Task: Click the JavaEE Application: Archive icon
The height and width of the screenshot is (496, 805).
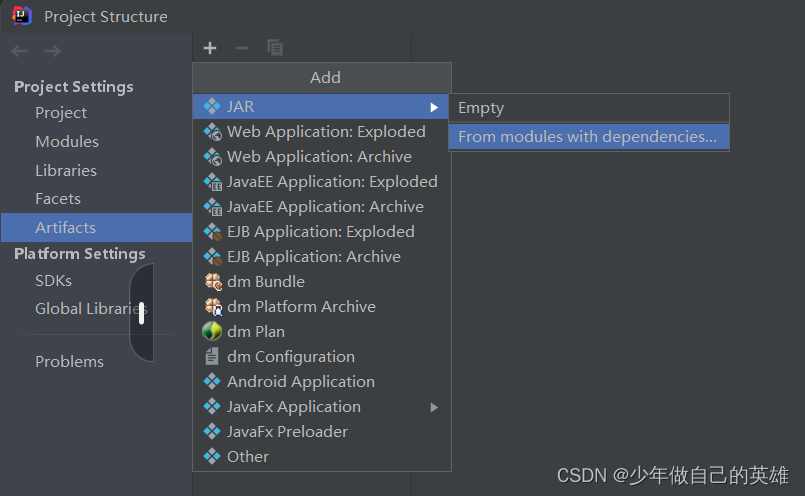Action: pyautogui.click(x=213, y=207)
